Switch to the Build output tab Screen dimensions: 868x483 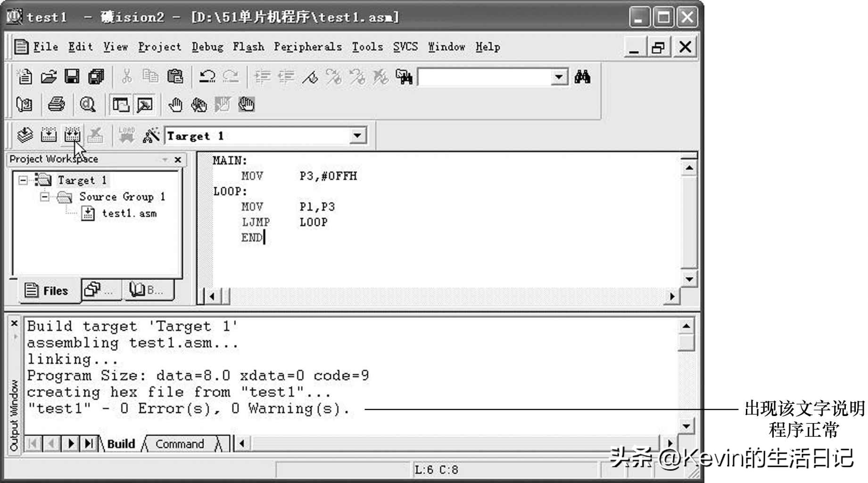pyautogui.click(x=121, y=444)
